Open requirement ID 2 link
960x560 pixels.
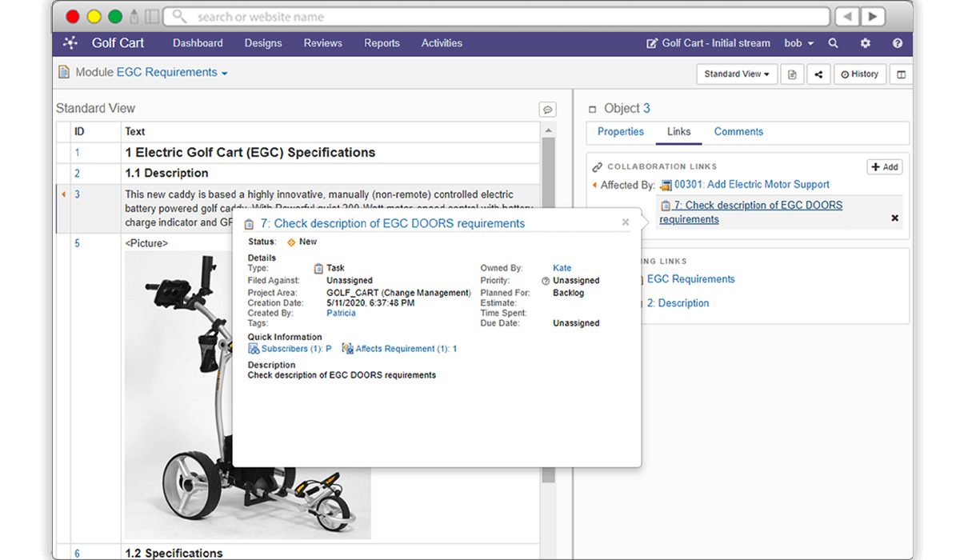tap(78, 174)
